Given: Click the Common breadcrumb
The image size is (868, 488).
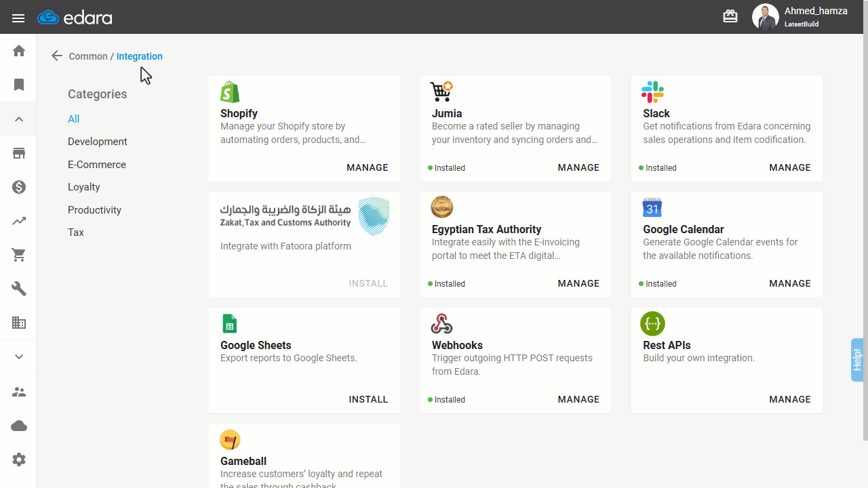Looking at the screenshot, I should 88,56.
